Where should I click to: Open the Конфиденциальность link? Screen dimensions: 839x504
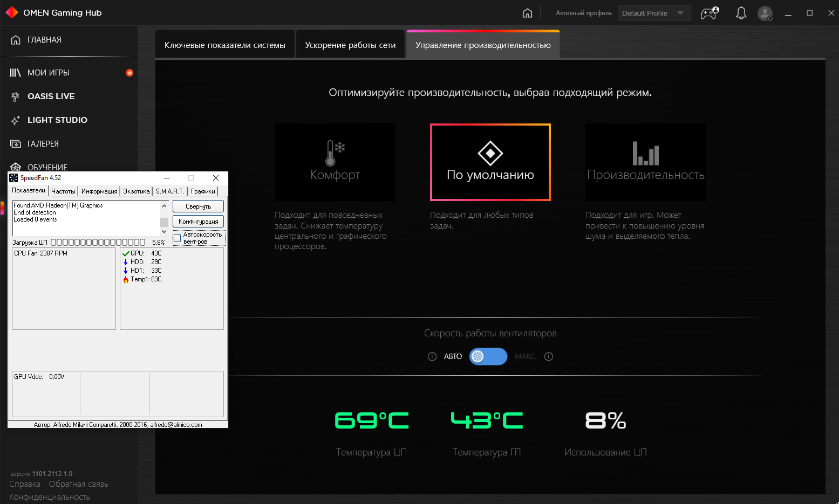tap(49, 496)
